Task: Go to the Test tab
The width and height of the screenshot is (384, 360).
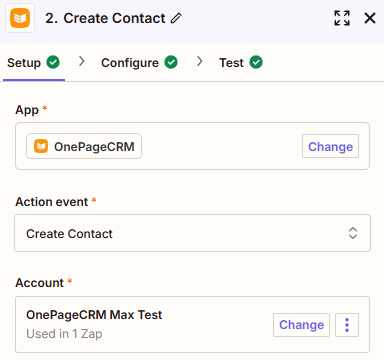Action: (x=241, y=63)
